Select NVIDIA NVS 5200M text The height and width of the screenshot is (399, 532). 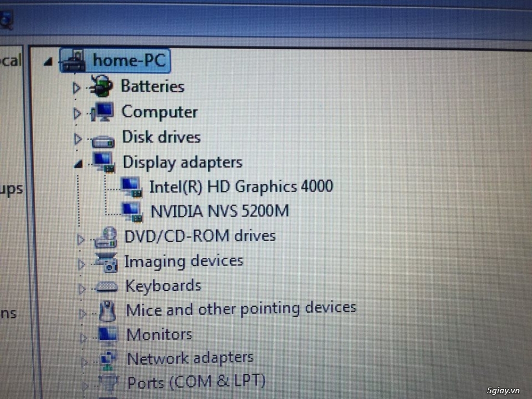[220, 211]
